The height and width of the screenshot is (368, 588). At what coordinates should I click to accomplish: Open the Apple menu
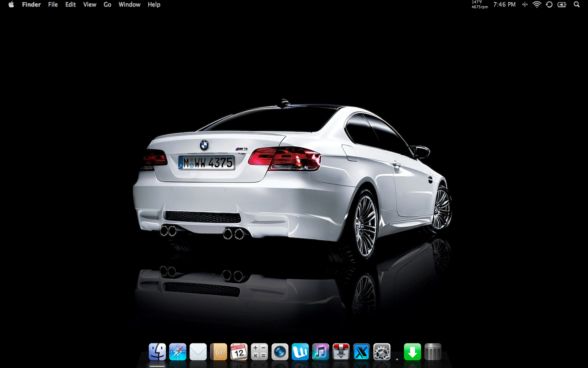pos(11,4)
